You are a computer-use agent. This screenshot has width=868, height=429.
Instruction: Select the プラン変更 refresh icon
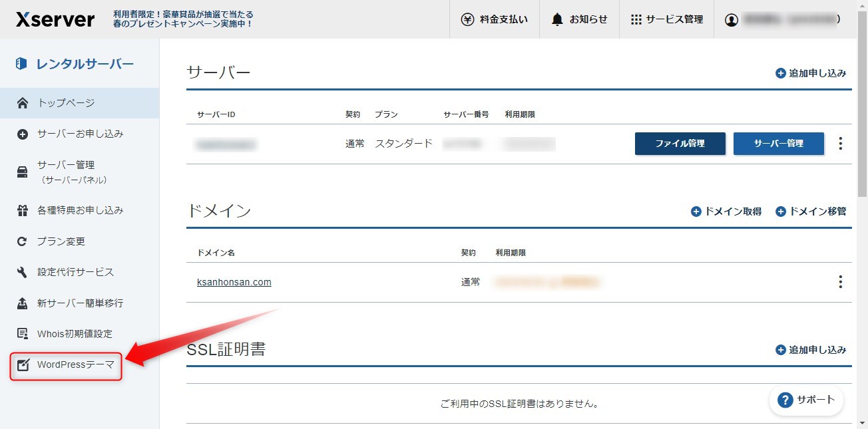coord(24,241)
